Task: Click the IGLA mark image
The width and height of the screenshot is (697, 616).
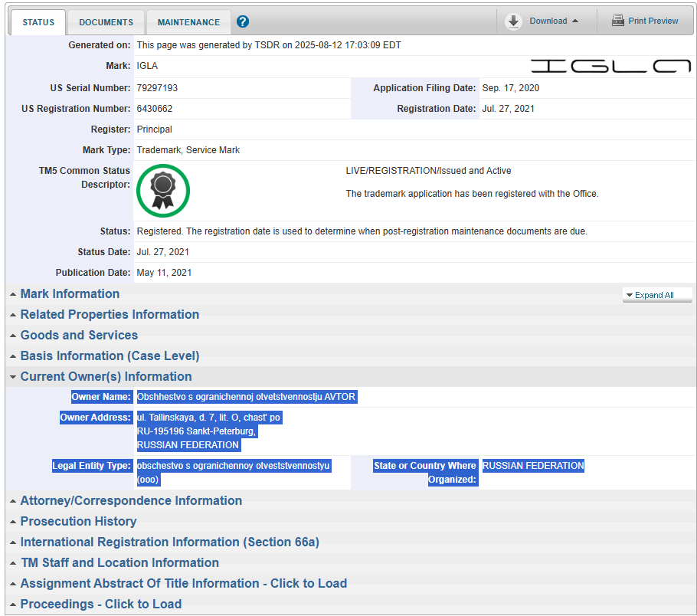Action: [609, 66]
